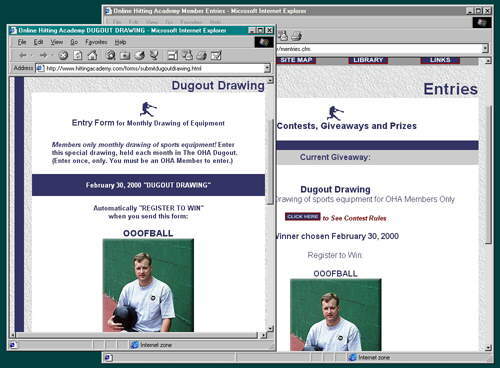
Task: Click the Print icon in the Entries window toolbar
Action: coord(297,36)
